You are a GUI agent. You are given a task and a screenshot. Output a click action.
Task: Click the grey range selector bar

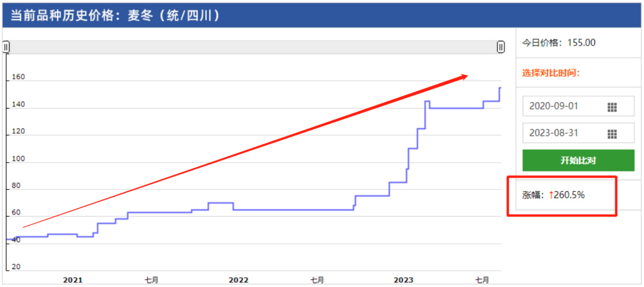(x=253, y=47)
